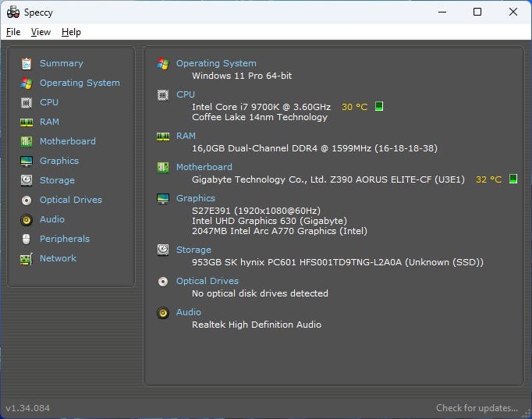
Task: Click the Audio speaker icon in sidebar
Action: [27, 220]
